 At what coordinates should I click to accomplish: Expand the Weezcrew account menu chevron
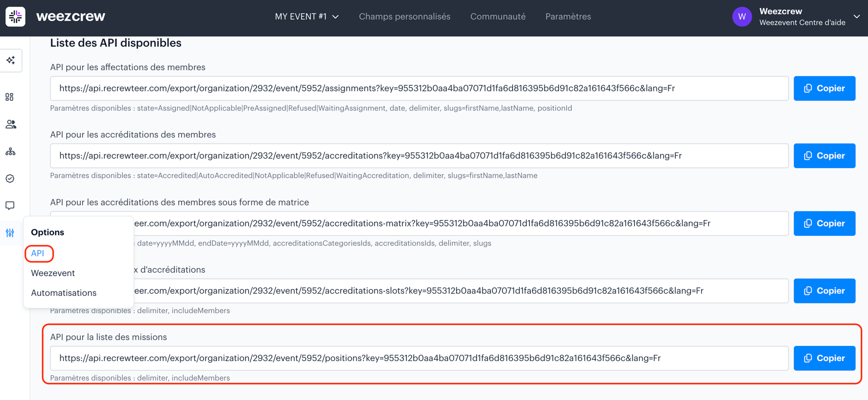point(856,17)
